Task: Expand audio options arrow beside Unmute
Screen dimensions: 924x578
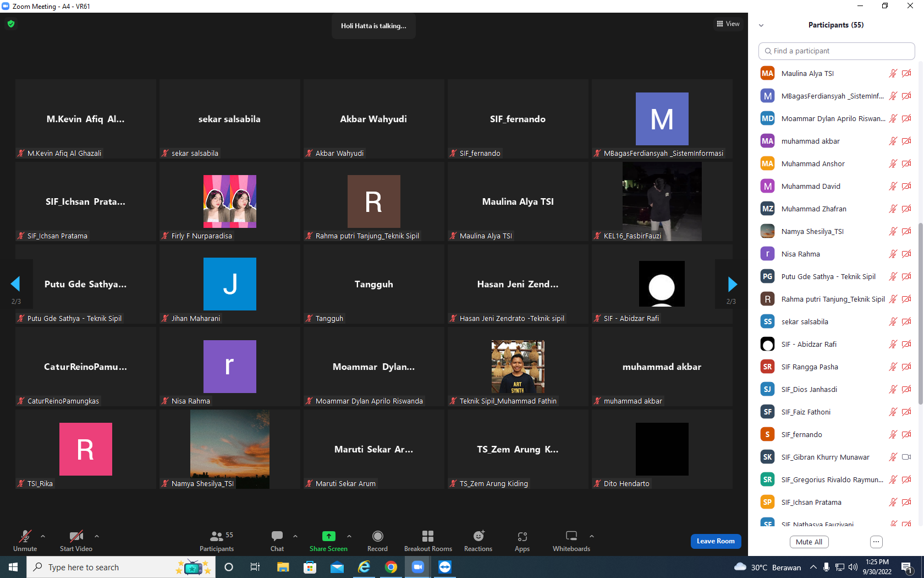Action: (x=43, y=536)
